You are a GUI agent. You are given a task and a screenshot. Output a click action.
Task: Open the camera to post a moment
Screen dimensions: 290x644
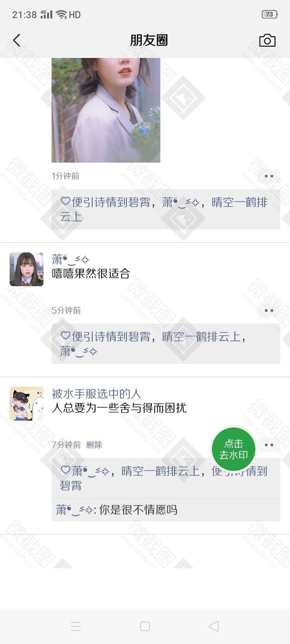(267, 40)
